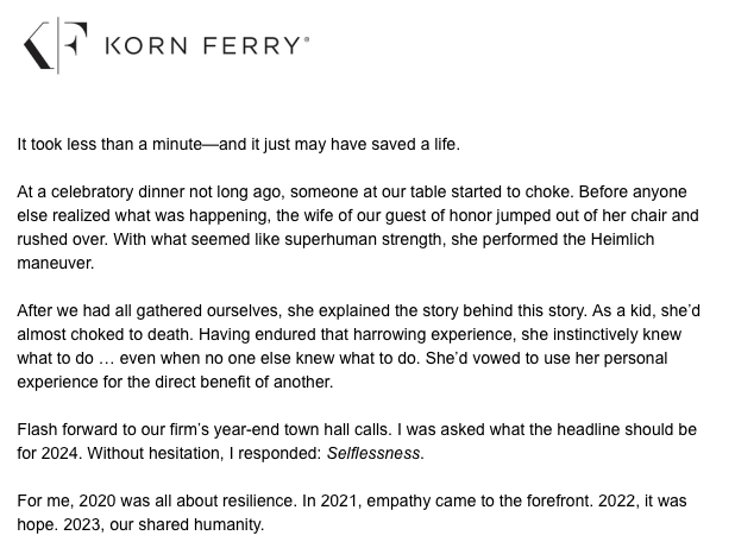Click the phrase harrowing experience

click(x=435, y=334)
